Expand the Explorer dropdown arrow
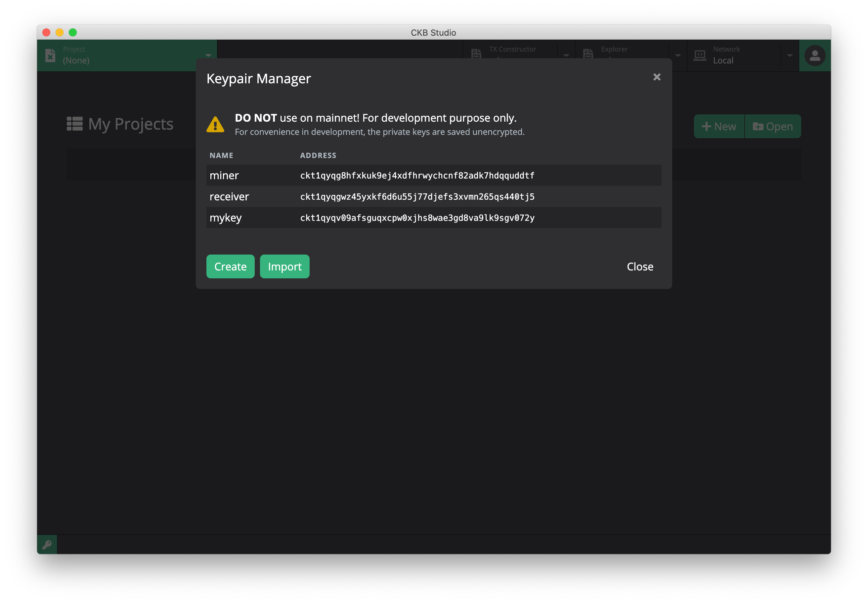 [x=678, y=55]
